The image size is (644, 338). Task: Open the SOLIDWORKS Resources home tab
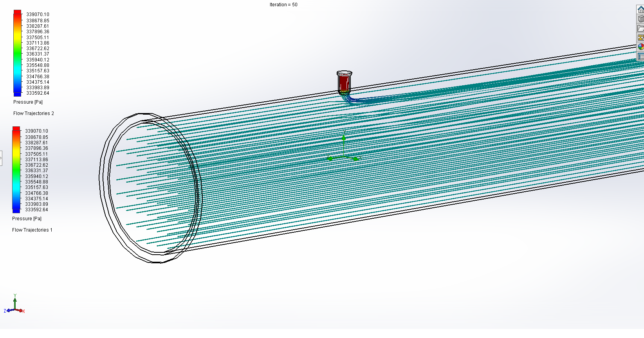click(640, 10)
